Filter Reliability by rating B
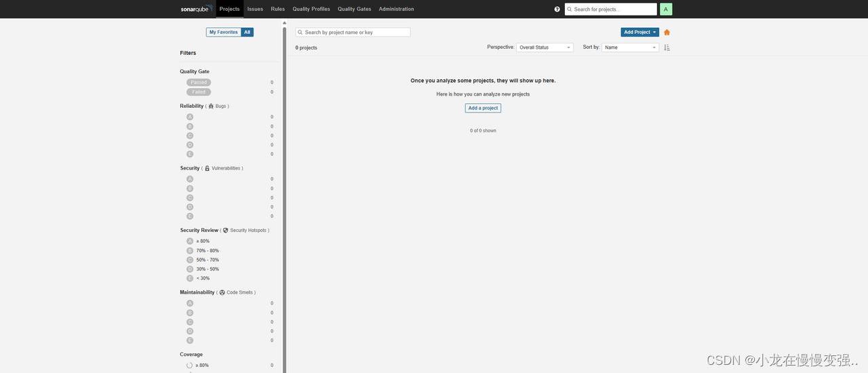 [190, 126]
